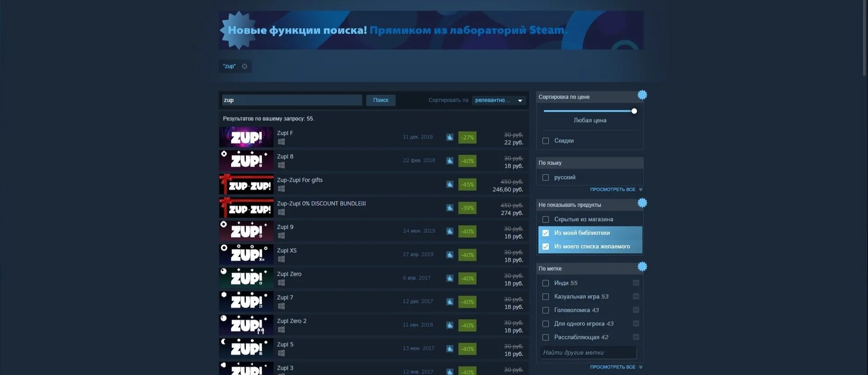Screen dimensions: 868x375
Task: Click the Windows icon under Zup! 9
Action: pyautogui.click(x=281, y=236)
